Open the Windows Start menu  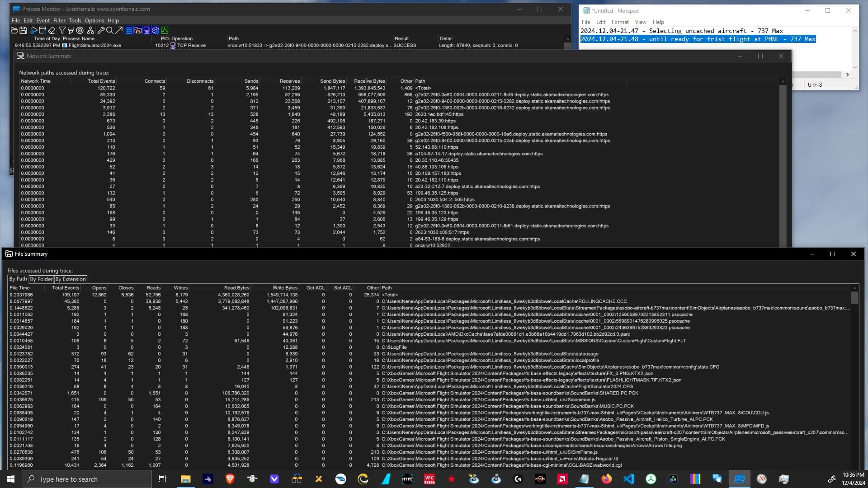pos(11,479)
